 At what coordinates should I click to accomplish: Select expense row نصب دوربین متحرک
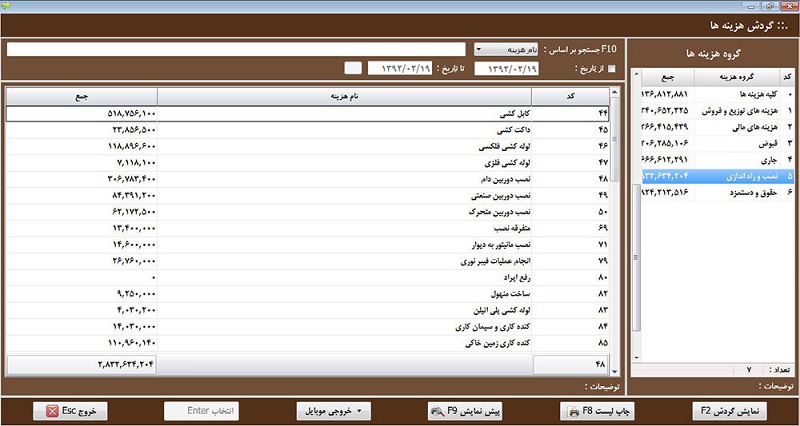point(308,212)
